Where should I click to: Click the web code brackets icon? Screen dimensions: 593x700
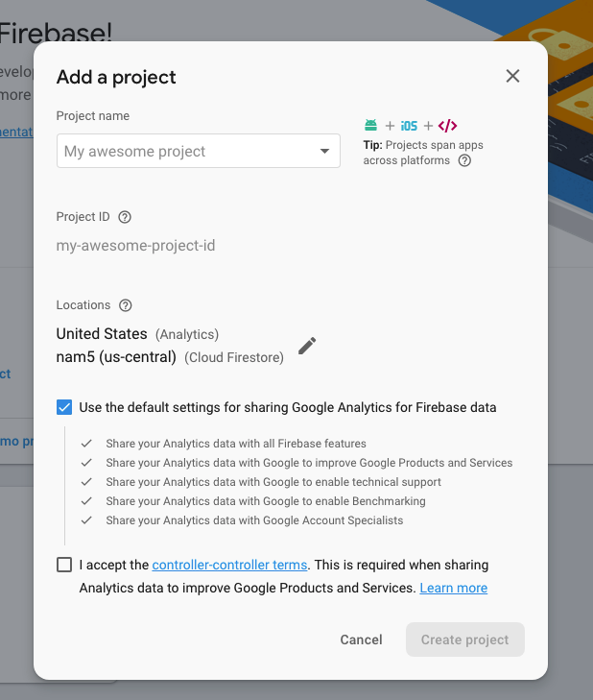click(x=447, y=126)
